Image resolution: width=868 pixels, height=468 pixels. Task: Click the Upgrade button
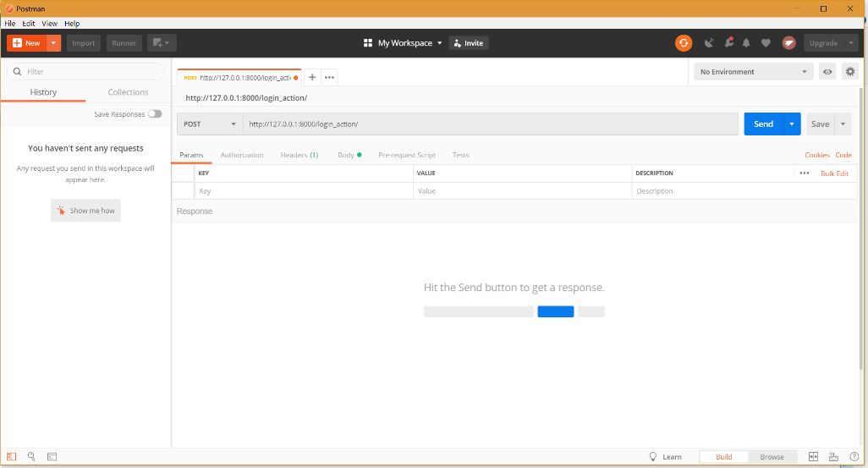(x=824, y=42)
